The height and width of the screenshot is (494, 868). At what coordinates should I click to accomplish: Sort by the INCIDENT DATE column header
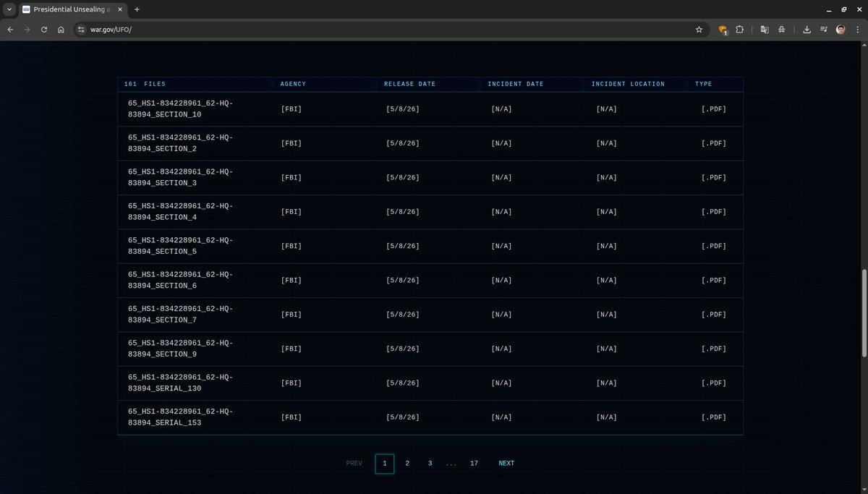point(515,84)
